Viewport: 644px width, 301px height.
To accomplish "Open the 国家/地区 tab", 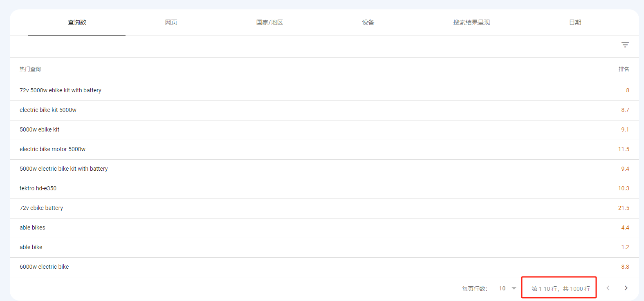I will pos(269,22).
